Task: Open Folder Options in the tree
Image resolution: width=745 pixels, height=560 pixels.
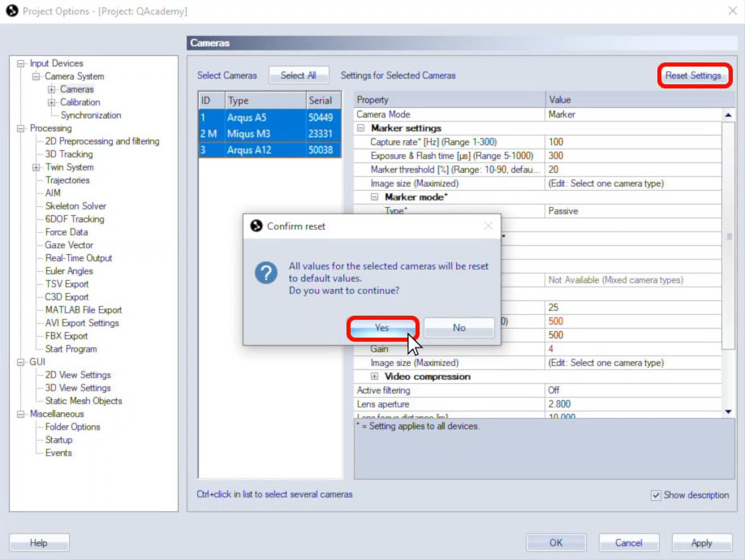Action: click(x=73, y=427)
